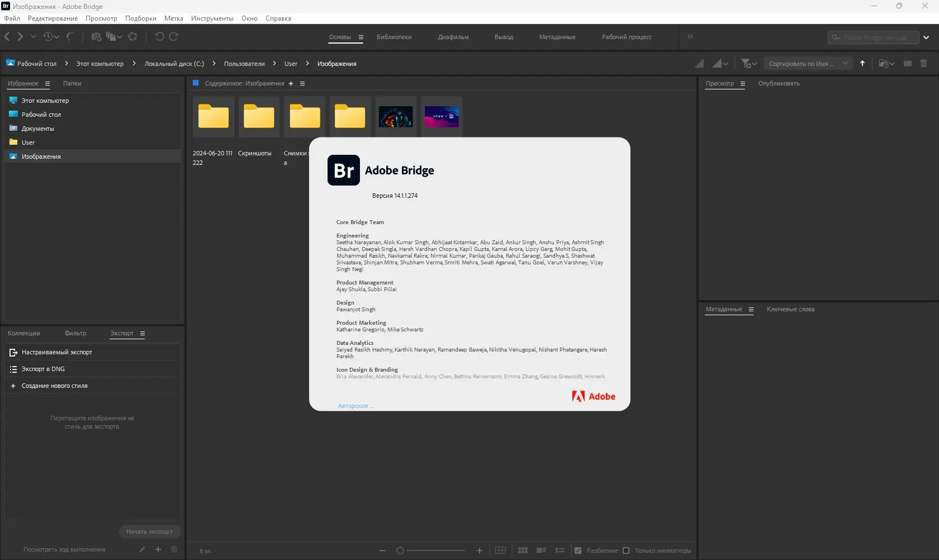The image size is (939, 560).
Task: Click the trash delete icon
Action: point(924,63)
